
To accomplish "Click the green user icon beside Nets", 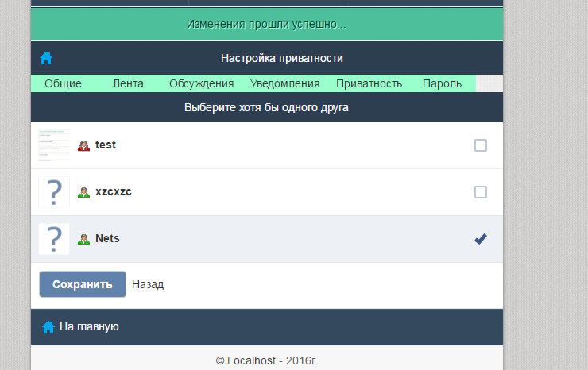I will [83, 239].
